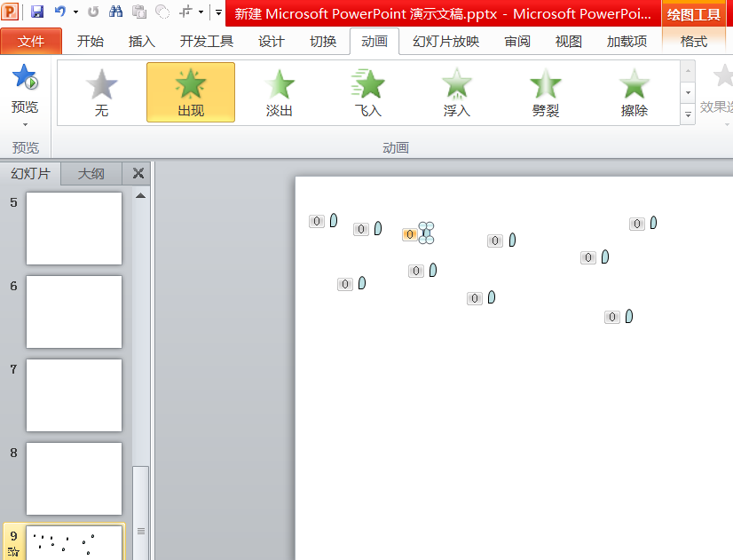This screenshot has height=560, width=733.
Task: Click the selected 出现 (Appear) animation
Action: [x=190, y=92]
